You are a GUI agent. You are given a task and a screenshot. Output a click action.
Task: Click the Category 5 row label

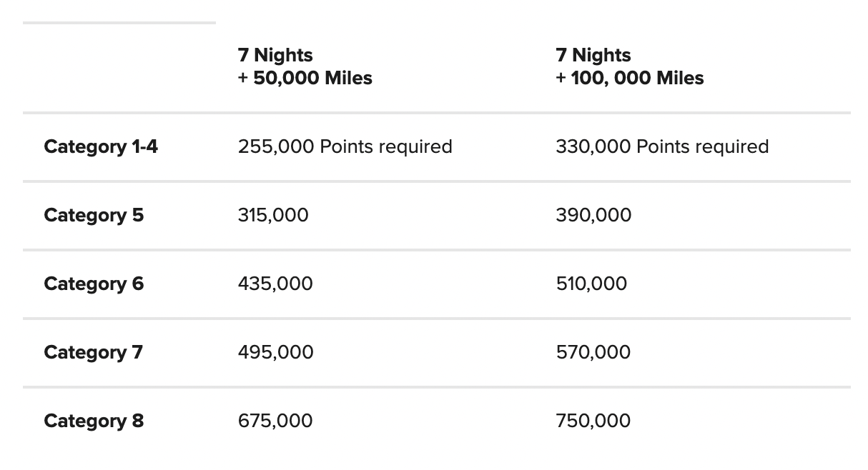(94, 215)
